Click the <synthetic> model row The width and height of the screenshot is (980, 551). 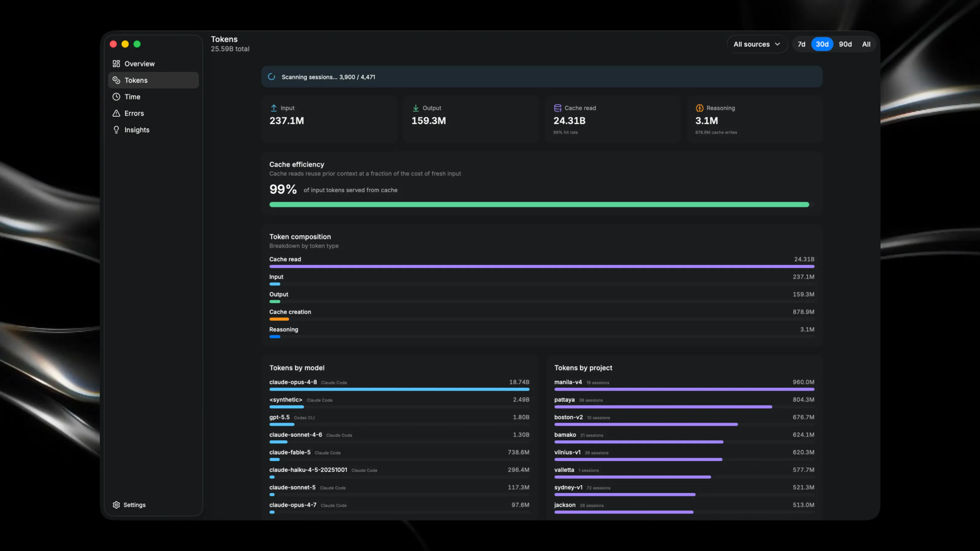(x=399, y=402)
